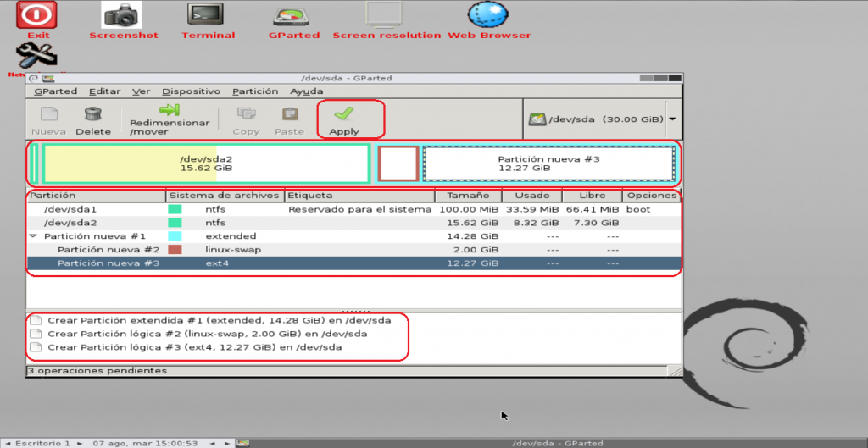Screen dimensions: 868x448
Task: Click the 14.28 GiB size cell
Action: pyautogui.click(x=473, y=236)
